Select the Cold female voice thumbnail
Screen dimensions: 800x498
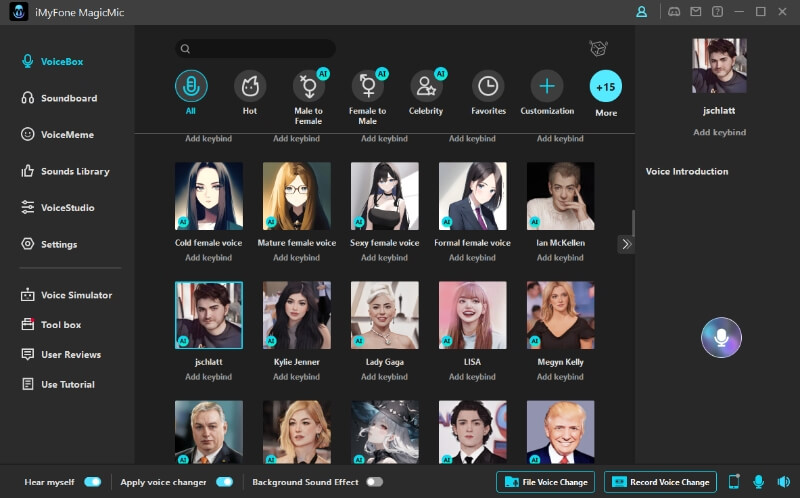209,196
